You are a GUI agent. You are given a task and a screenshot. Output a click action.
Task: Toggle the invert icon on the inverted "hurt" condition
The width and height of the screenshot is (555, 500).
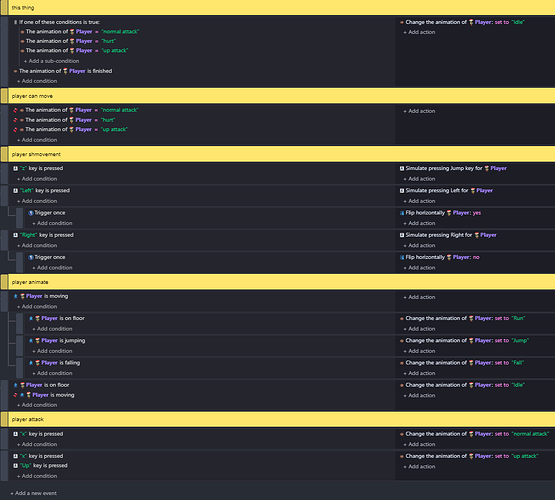15,120
